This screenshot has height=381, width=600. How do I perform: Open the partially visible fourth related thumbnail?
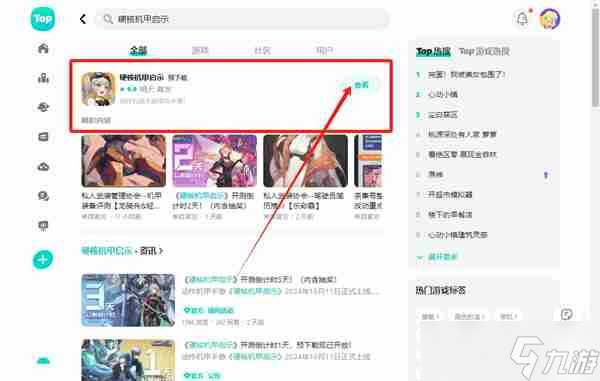368,161
